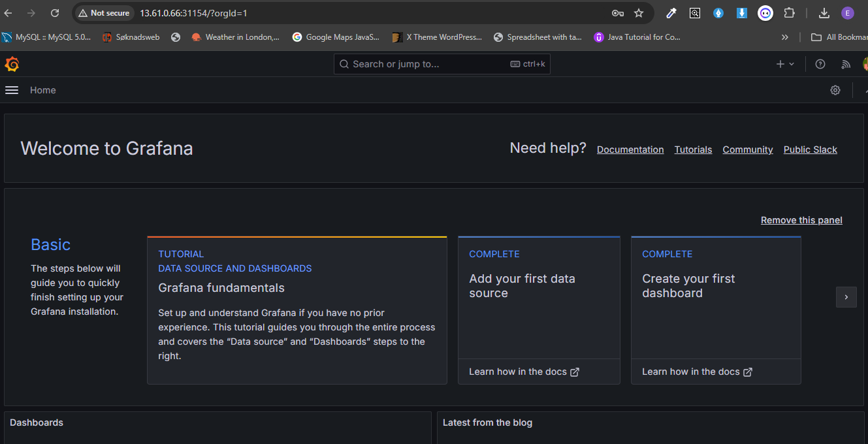Open the Documentation link
The width and height of the screenshot is (868, 444).
coord(630,150)
